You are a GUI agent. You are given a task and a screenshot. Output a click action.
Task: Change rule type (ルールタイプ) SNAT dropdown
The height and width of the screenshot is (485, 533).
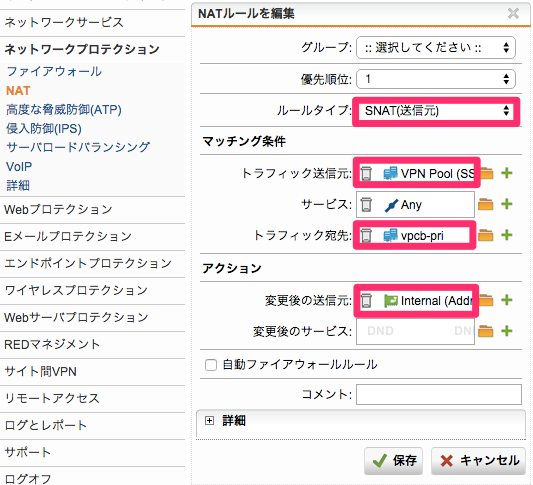click(436, 111)
